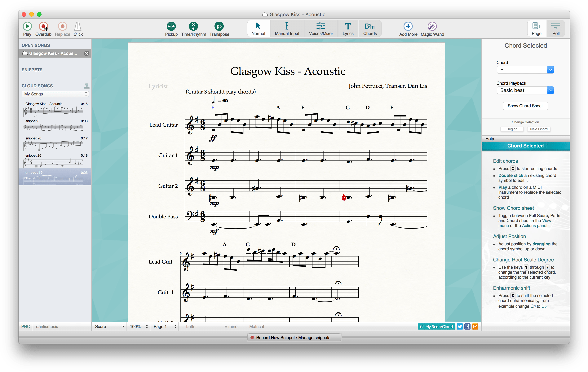Click the E minor key label
Viewport: 588px width, 372px height.
click(232, 327)
